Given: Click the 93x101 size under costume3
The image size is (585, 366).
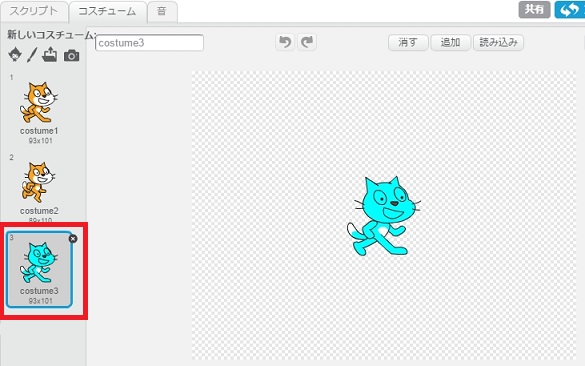Looking at the screenshot, I should pos(40,301).
